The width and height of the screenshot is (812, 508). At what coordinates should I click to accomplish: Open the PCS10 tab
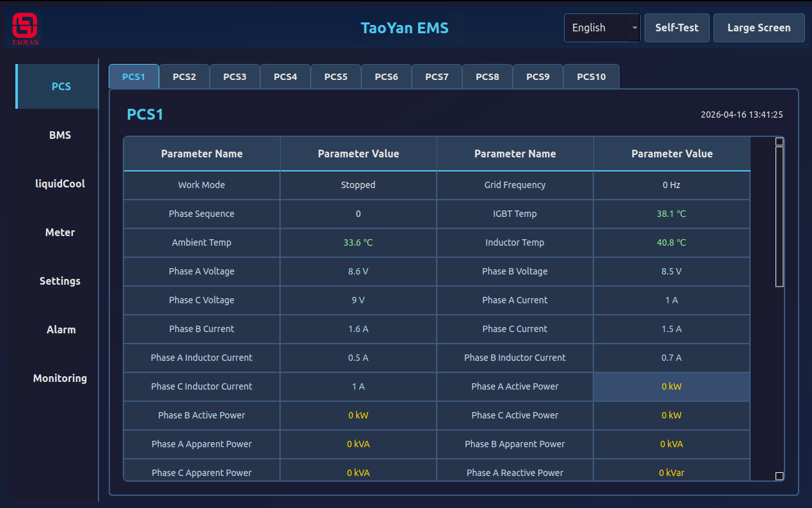coord(591,77)
